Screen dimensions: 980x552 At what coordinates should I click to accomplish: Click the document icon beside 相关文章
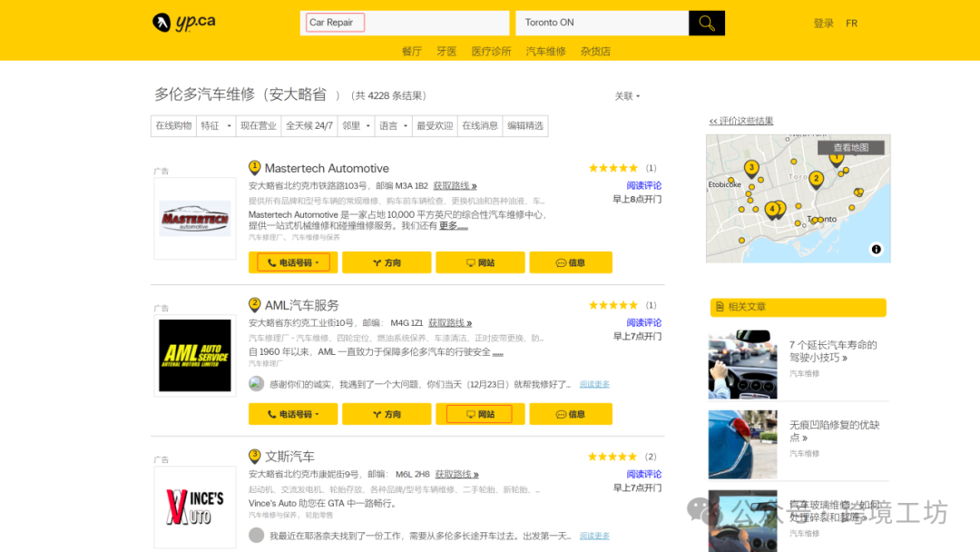[720, 306]
